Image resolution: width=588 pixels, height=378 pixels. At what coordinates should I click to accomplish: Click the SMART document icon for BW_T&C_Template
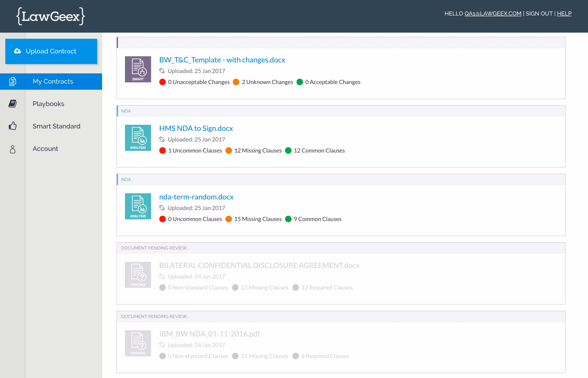[138, 69]
